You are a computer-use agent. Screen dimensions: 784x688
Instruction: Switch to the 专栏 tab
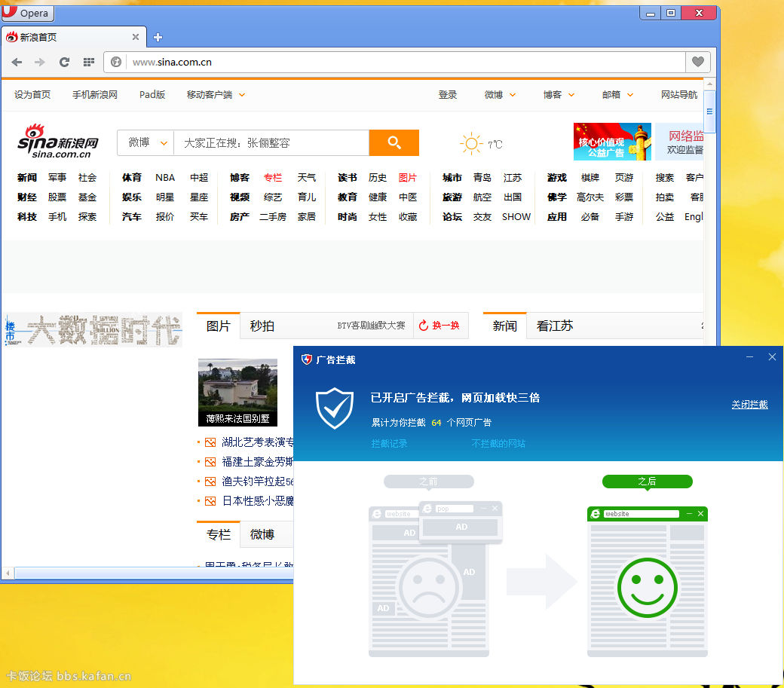click(219, 534)
